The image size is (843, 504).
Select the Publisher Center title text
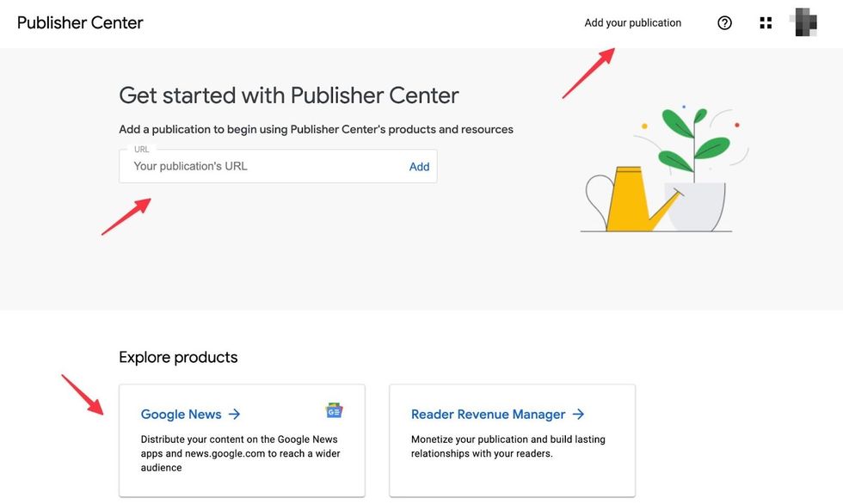pos(79,22)
